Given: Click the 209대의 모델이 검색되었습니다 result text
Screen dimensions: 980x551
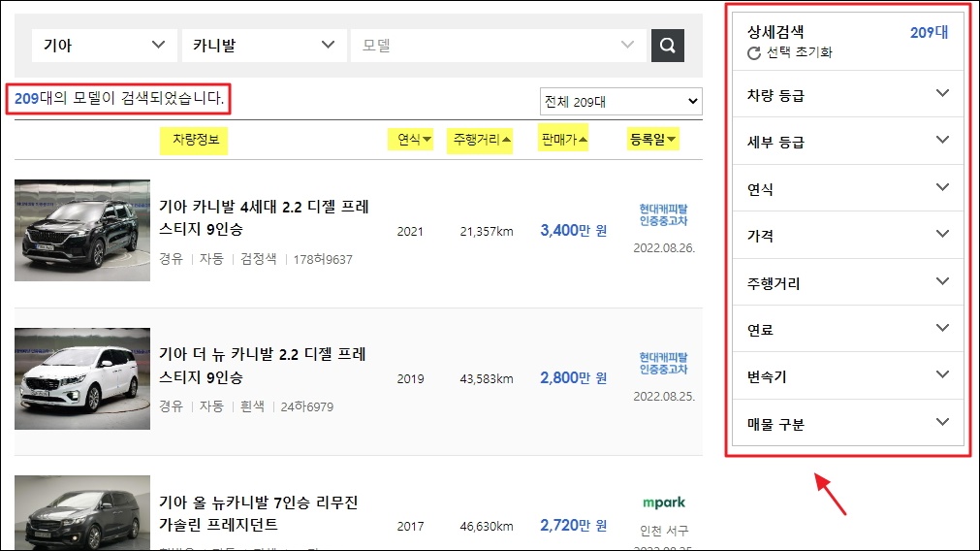Looking at the screenshot, I should click(119, 98).
